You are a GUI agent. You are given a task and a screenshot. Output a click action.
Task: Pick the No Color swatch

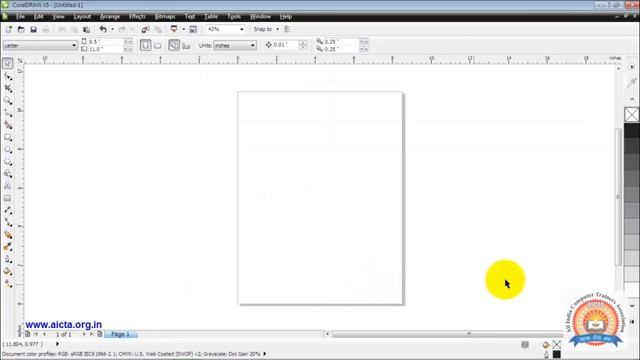click(x=631, y=115)
